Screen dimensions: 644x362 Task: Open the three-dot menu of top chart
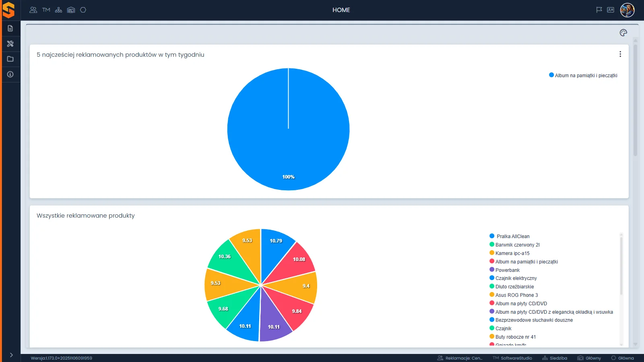[620, 54]
